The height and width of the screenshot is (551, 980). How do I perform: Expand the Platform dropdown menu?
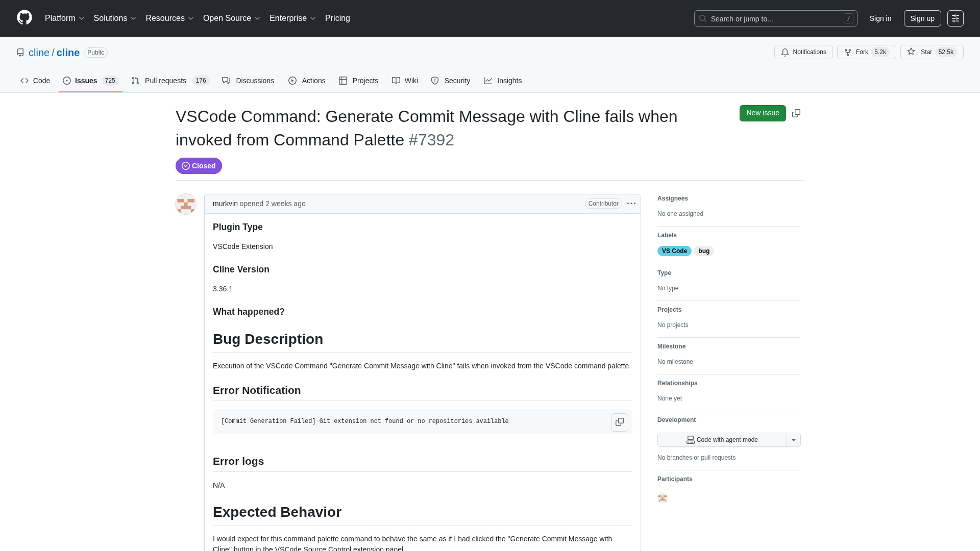64,18
